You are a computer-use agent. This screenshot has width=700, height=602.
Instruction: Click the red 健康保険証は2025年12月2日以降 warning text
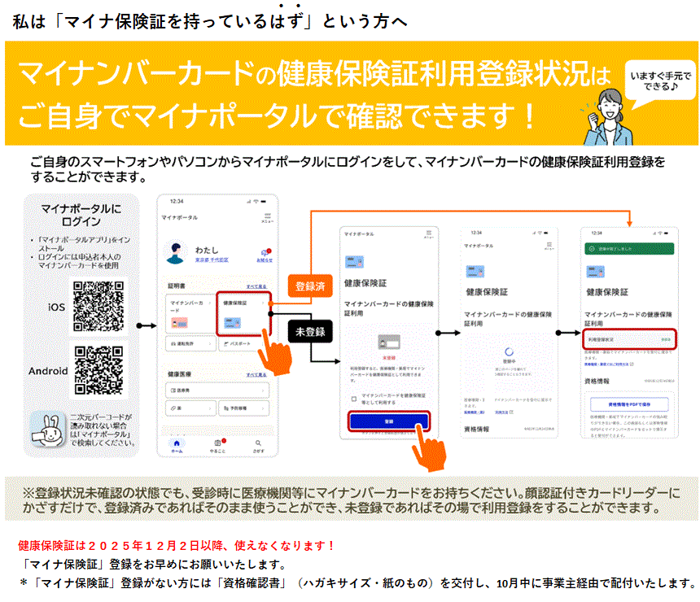coord(177,545)
